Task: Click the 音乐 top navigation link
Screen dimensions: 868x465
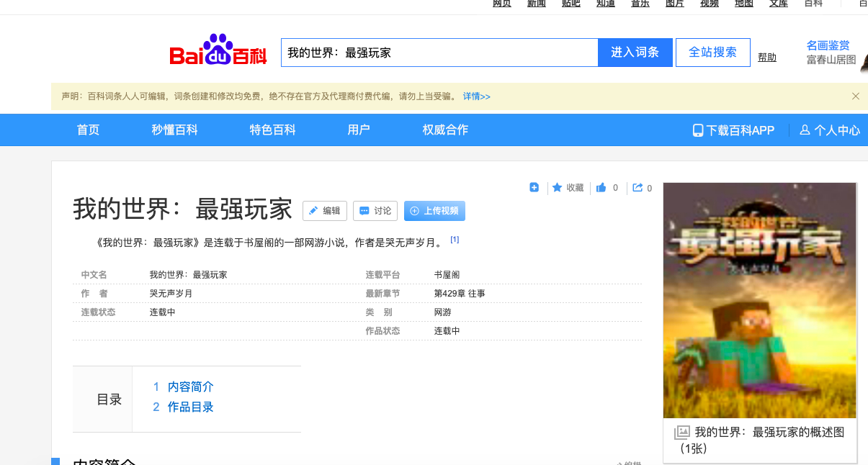Action: tap(640, 4)
